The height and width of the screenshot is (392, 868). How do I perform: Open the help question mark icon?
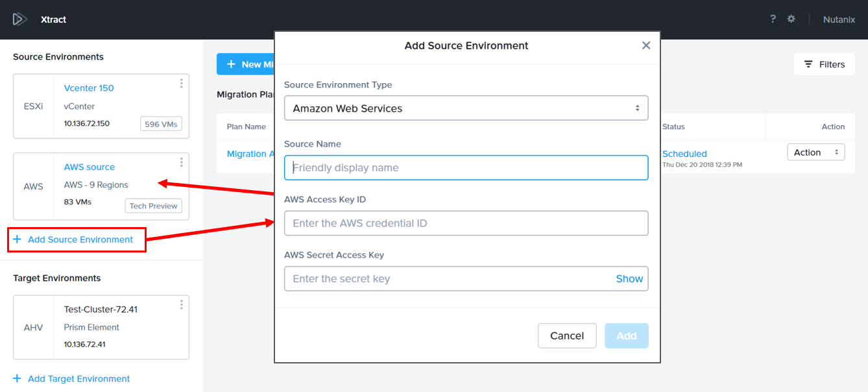(x=773, y=19)
